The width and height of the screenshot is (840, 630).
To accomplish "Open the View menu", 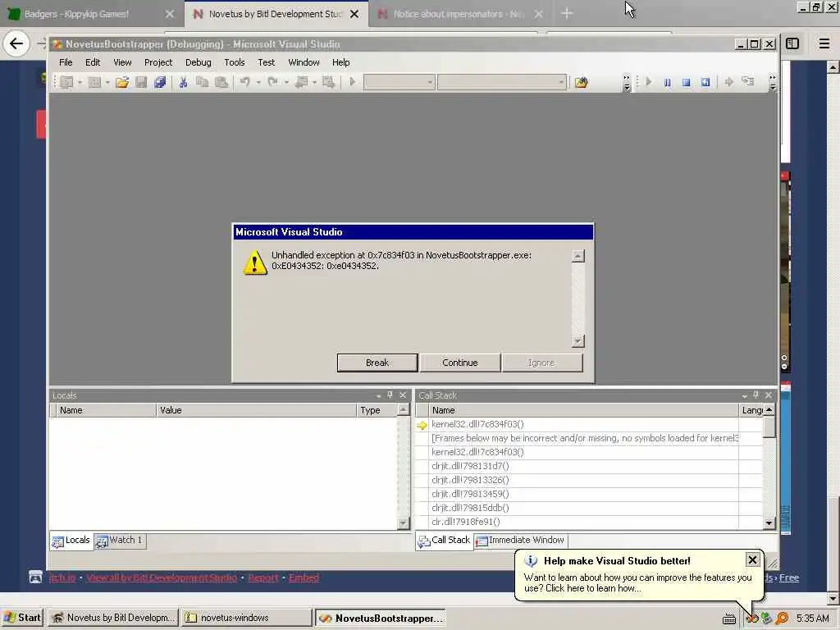I will (x=122, y=62).
